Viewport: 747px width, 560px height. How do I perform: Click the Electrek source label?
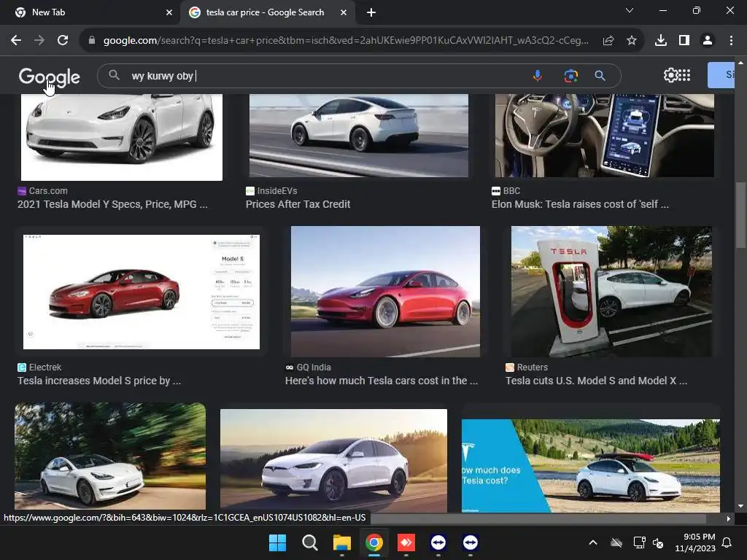click(x=44, y=367)
